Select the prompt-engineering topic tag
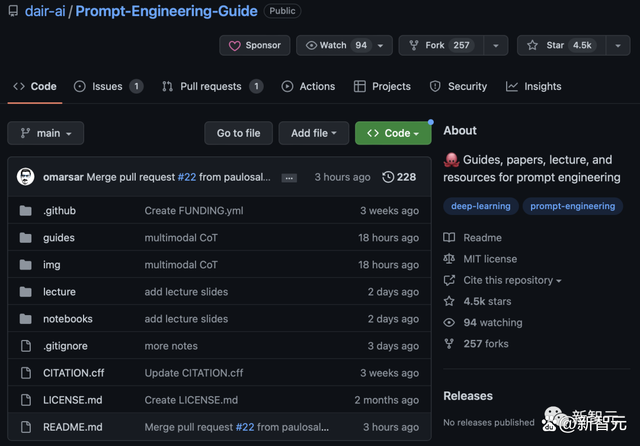Image resolution: width=640 pixels, height=446 pixels. [x=573, y=206]
